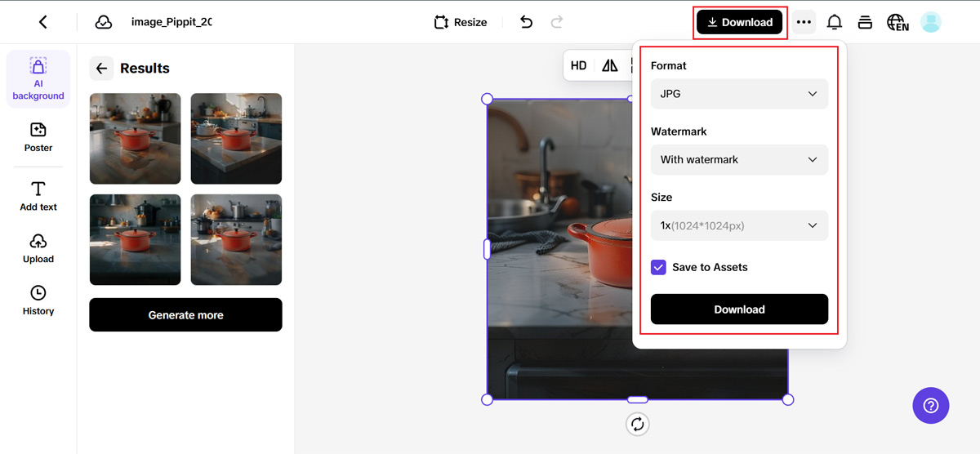Flip the image with the mirror icon
This screenshot has height=454, width=980.
610,66
